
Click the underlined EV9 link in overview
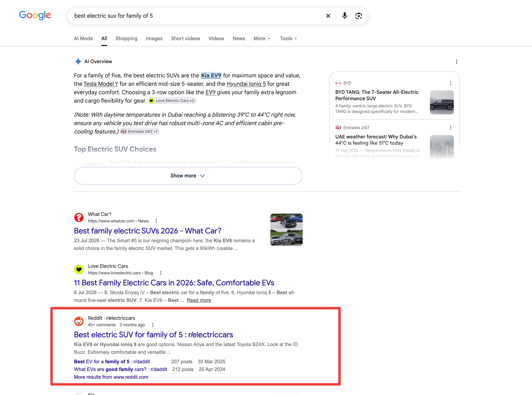point(210,92)
